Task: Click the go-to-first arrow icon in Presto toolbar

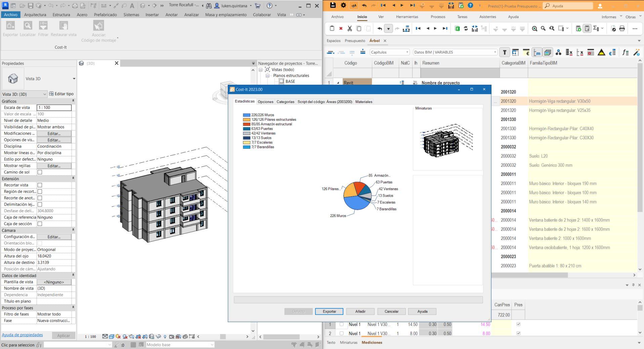Action: pos(418,29)
